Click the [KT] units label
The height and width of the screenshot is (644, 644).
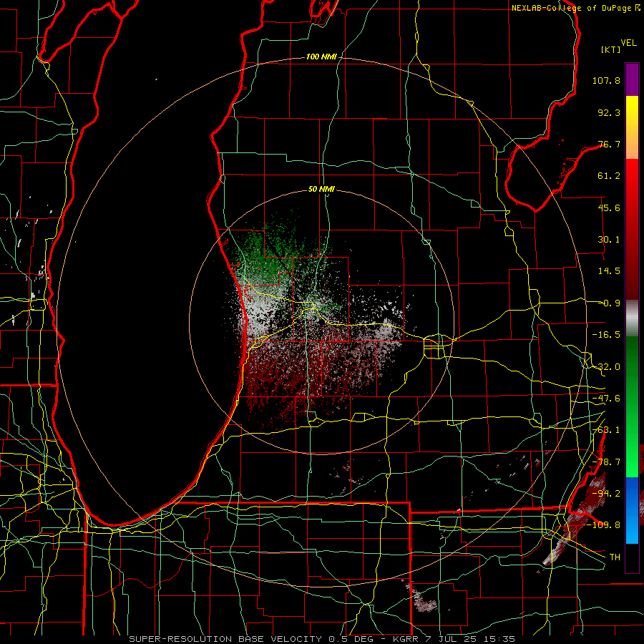pos(611,49)
